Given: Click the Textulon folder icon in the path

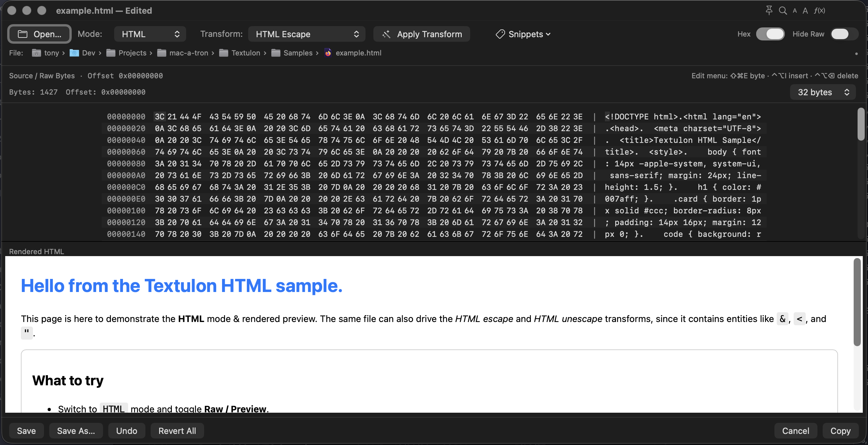Looking at the screenshot, I should point(224,53).
